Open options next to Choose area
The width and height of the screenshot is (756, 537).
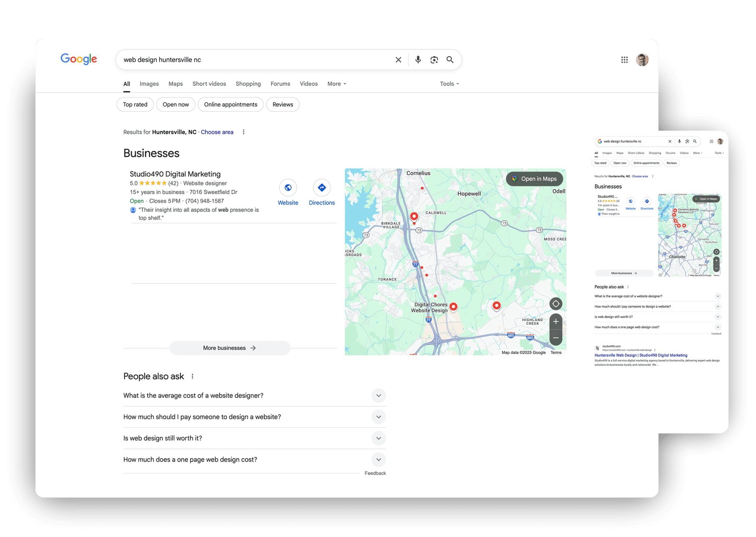(244, 132)
